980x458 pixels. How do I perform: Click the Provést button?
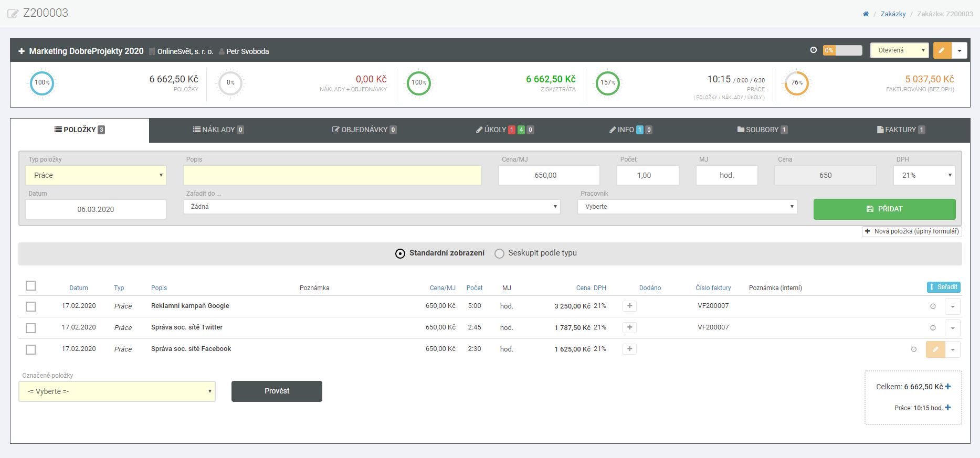coord(277,391)
